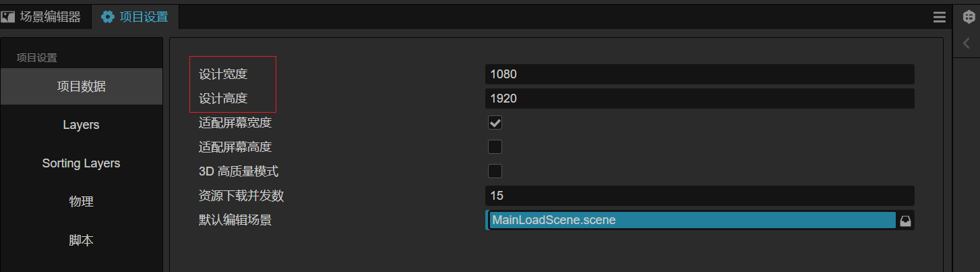Click the asset picker icon beside MainLoadScene.scene
980x272 pixels.
906,221
